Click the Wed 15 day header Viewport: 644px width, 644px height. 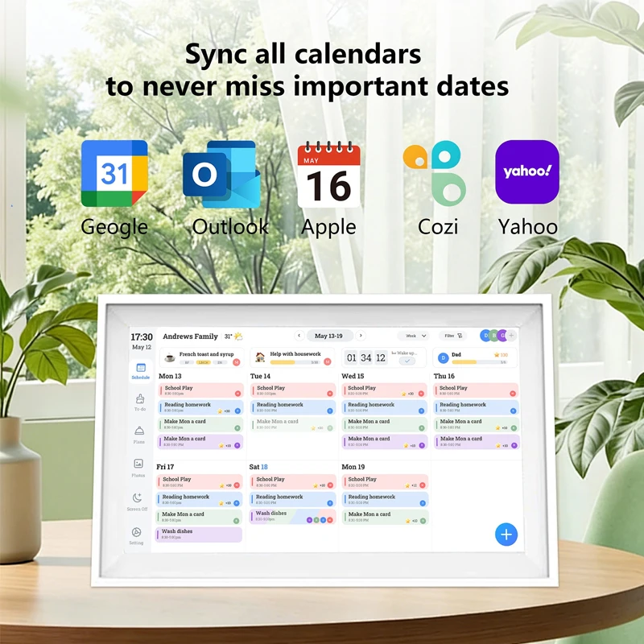(353, 376)
